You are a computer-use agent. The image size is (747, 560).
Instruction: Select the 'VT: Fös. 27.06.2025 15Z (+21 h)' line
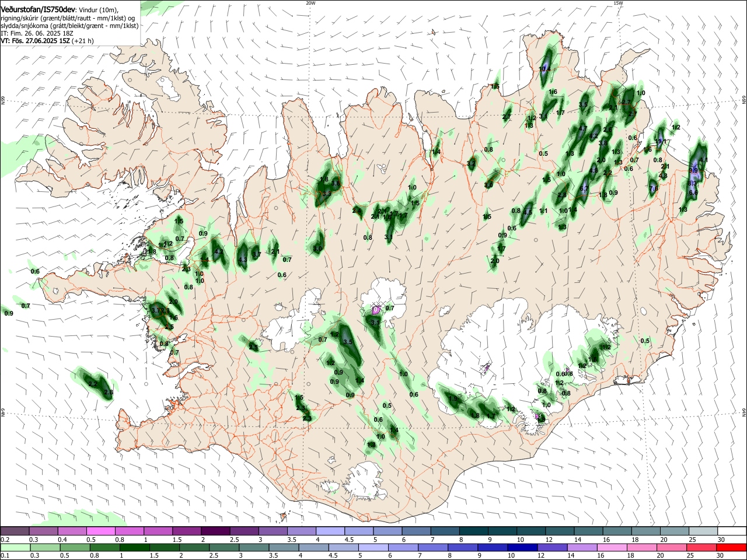47,41
